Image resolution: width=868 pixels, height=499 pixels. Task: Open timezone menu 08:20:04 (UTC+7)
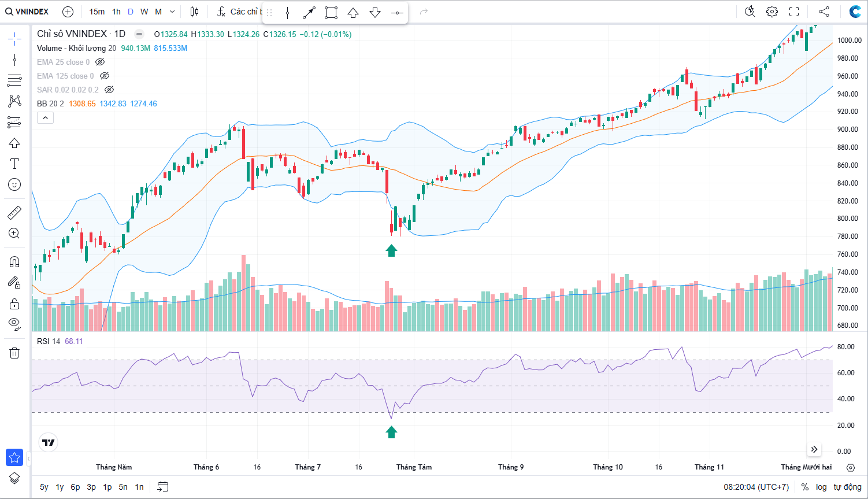(x=756, y=487)
